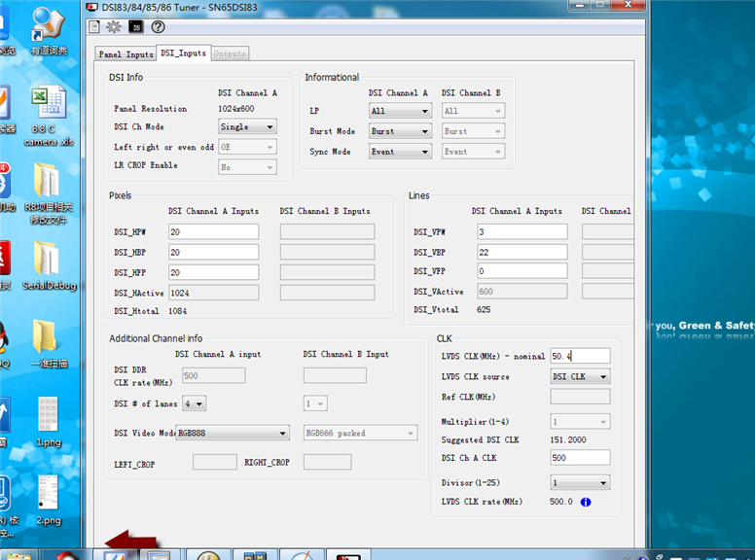Select the DSI_Inputs tab
Screen dimensions: 755x560
184,52
